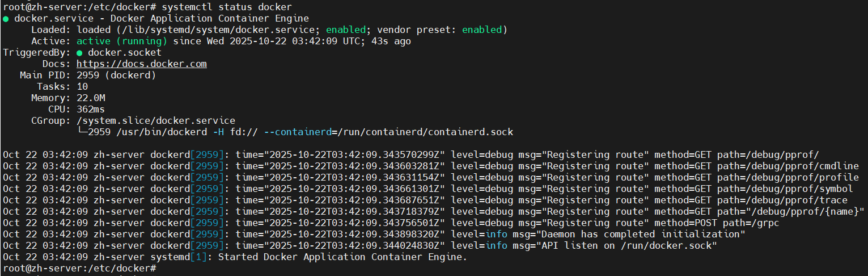Click "TriggeredBy:" label
Screen dimensions: 868x276
(x=37, y=52)
